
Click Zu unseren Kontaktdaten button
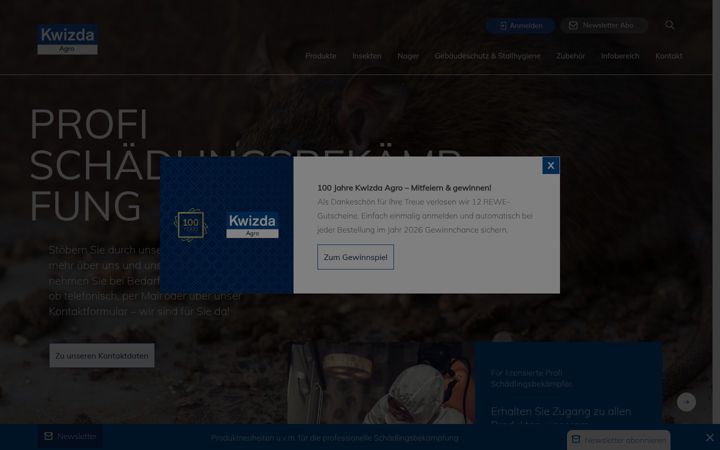point(102,355)
